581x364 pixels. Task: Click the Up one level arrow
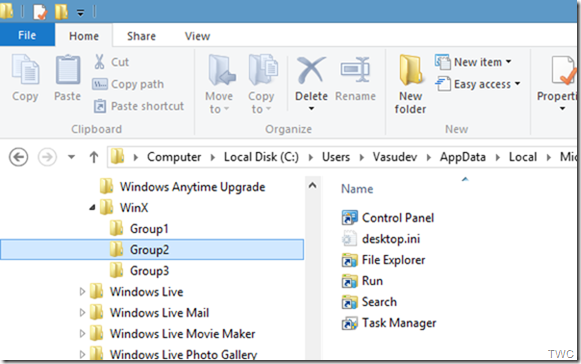click(94, 157)
